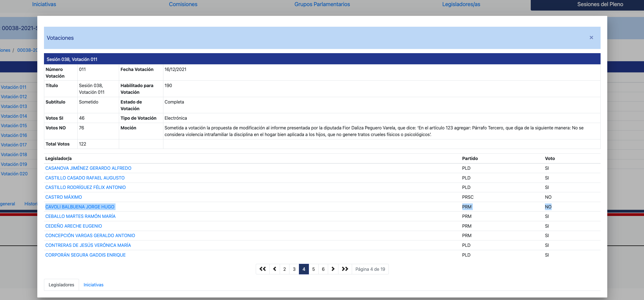
Task: Select Votación 018 in background list
Action: [x=14, y=154]
